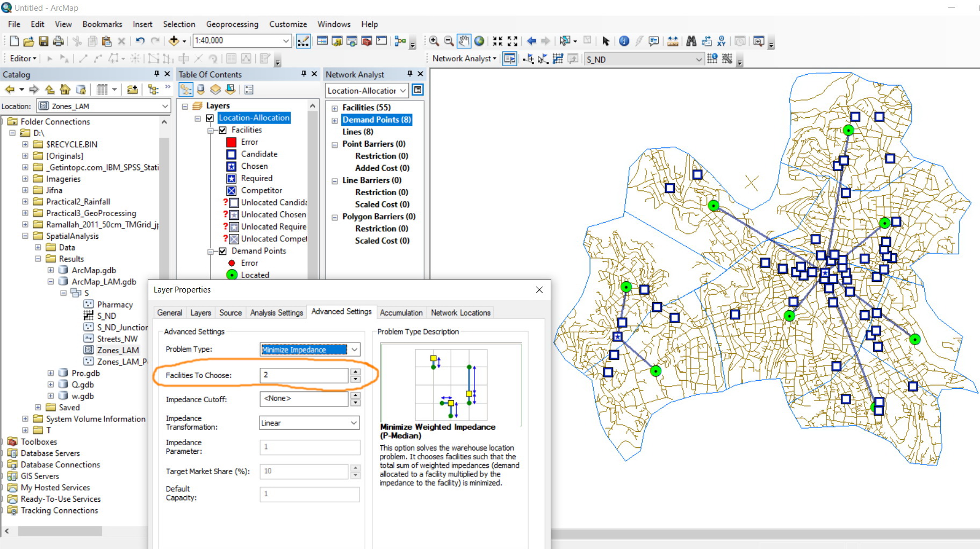Uncheck the Location-Allocation layer checkbox

coord(210,118)
